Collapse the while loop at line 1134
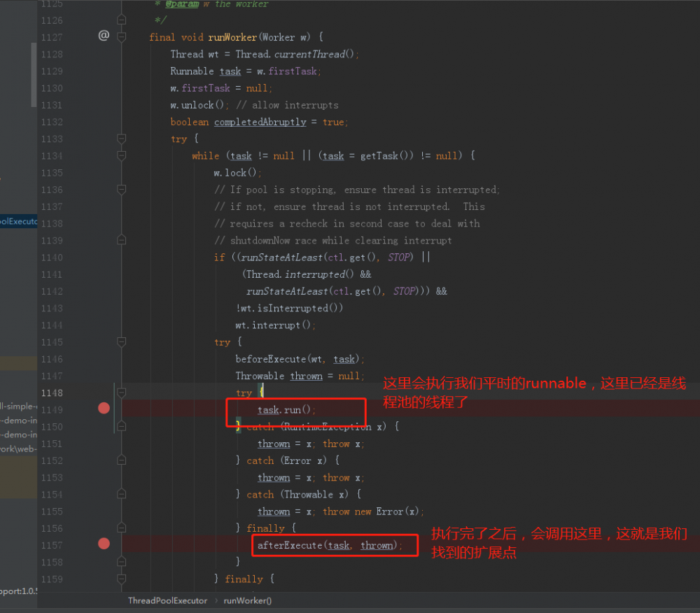This screenshot has width=700, height=613. coord(121,155)
